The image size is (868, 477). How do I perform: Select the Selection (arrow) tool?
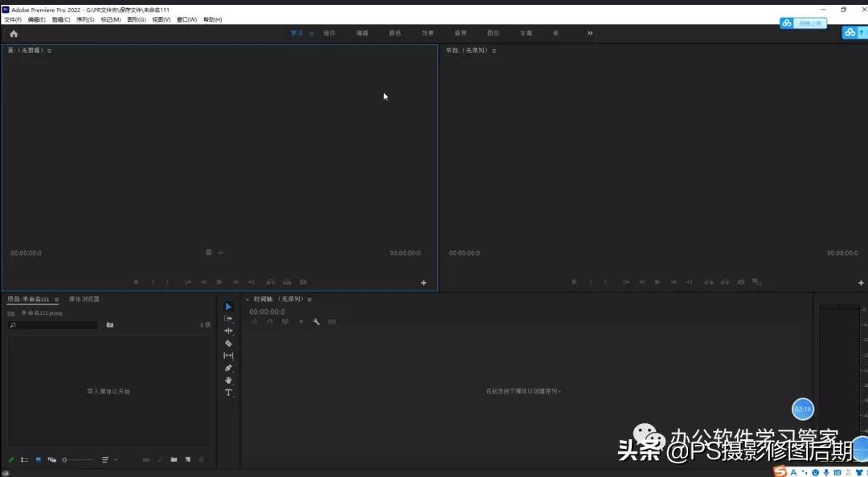[228, 307]
